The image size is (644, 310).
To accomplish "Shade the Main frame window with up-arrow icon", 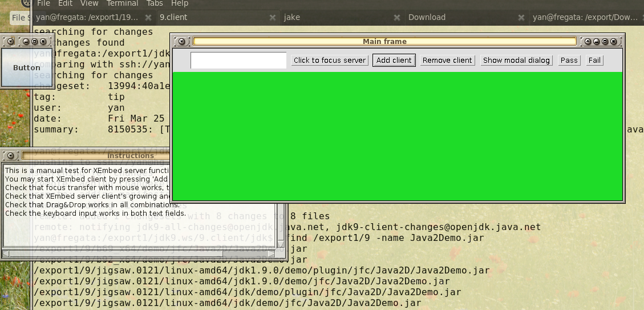I will tap(588, 42).
